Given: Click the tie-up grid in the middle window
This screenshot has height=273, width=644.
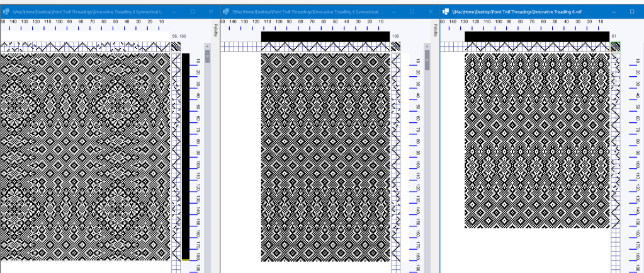Looking at the screenshot, I should (x=395, y=47).
